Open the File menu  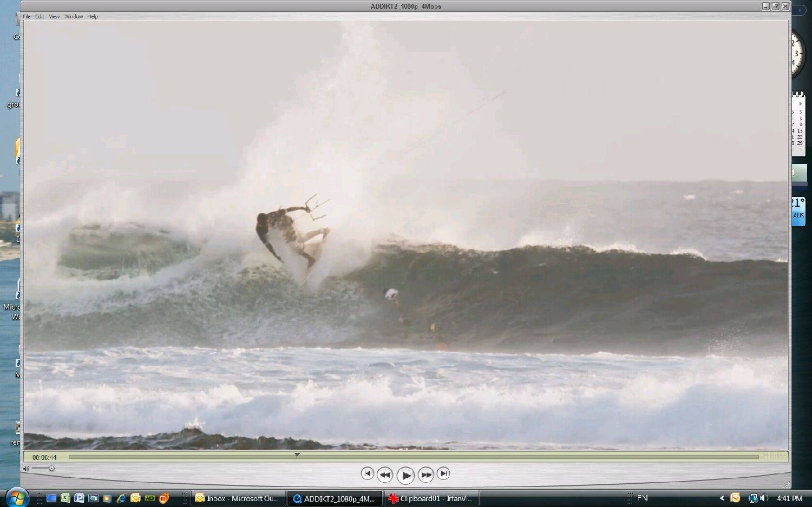(27, 17)
